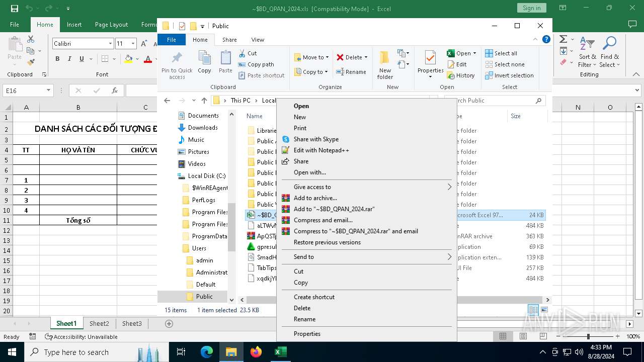644x362 pixels.
Task: Click Pin to Quick access icon
Action: [x=177, y=57]
